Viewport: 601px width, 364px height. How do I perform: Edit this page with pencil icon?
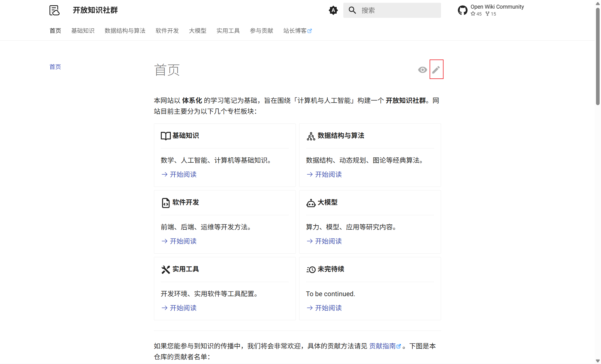click(436, 70)
